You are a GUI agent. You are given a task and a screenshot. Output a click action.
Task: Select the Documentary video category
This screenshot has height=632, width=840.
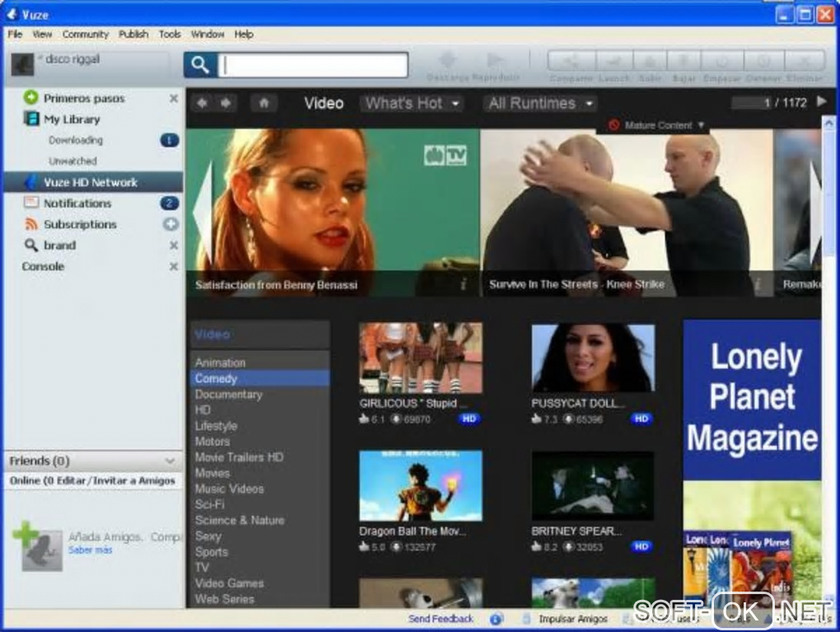click(x=229, y=395)
